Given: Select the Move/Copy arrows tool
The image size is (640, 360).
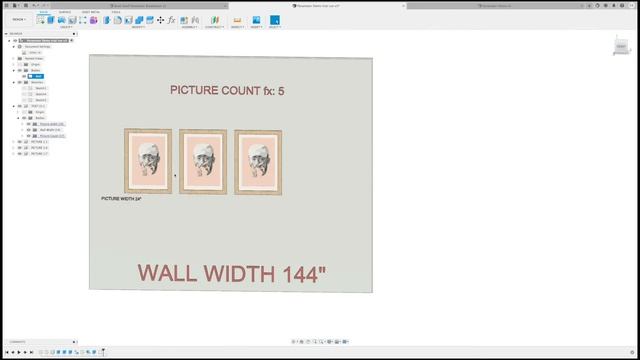Looking at the screenshot, I should pyautogui.click(x=160, y=20).
